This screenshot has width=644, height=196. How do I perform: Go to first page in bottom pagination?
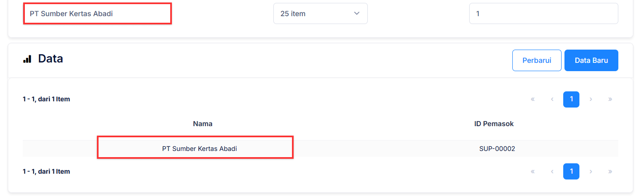click(x=533, y=171)
